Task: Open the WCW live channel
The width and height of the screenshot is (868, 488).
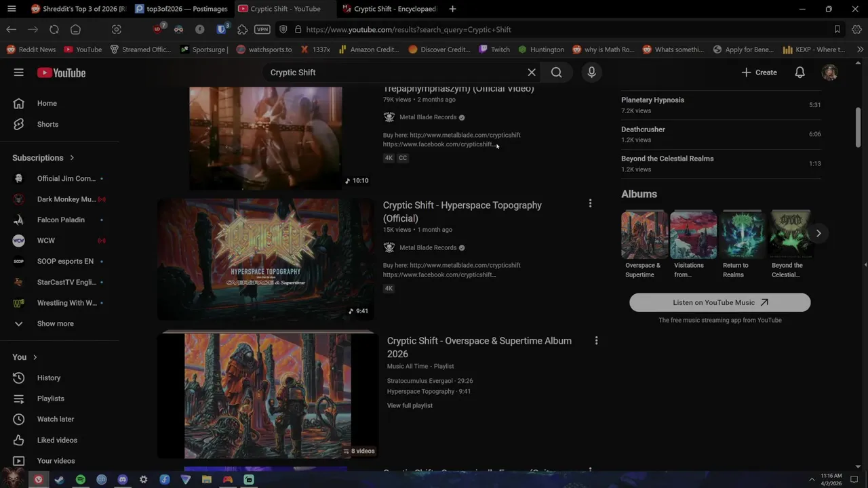Action: click(60, 241)
